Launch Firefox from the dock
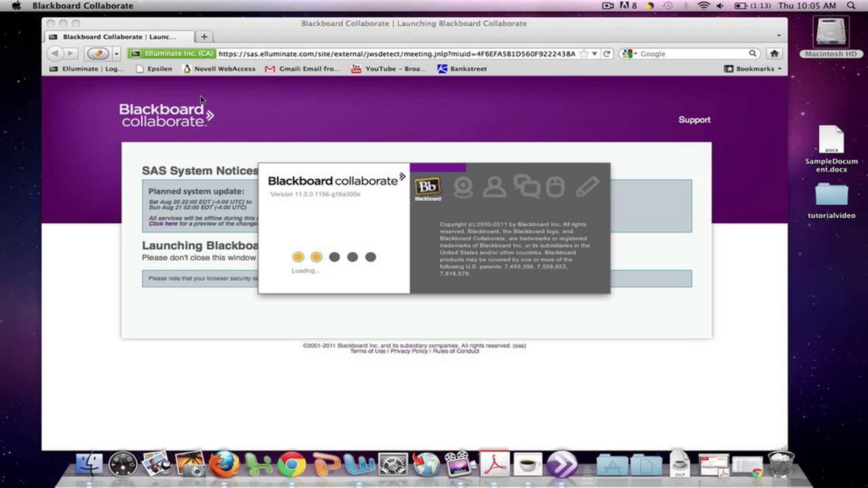Screen dimensions: 868x488 tap(225, 465)
